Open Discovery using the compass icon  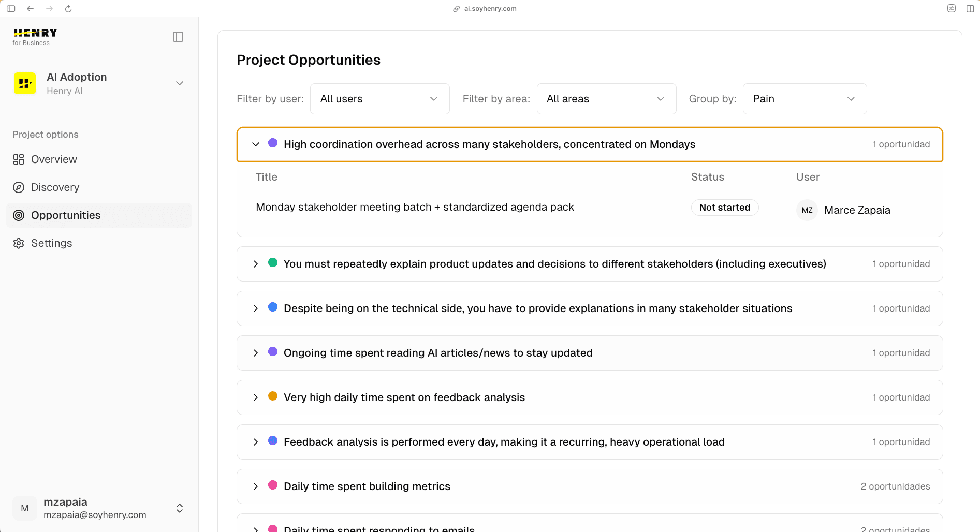19,187
